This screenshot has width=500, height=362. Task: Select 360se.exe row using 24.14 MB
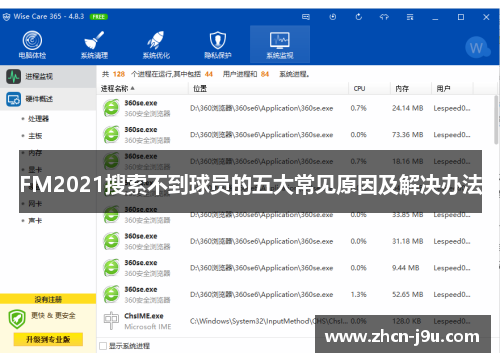tap(295, 108)
